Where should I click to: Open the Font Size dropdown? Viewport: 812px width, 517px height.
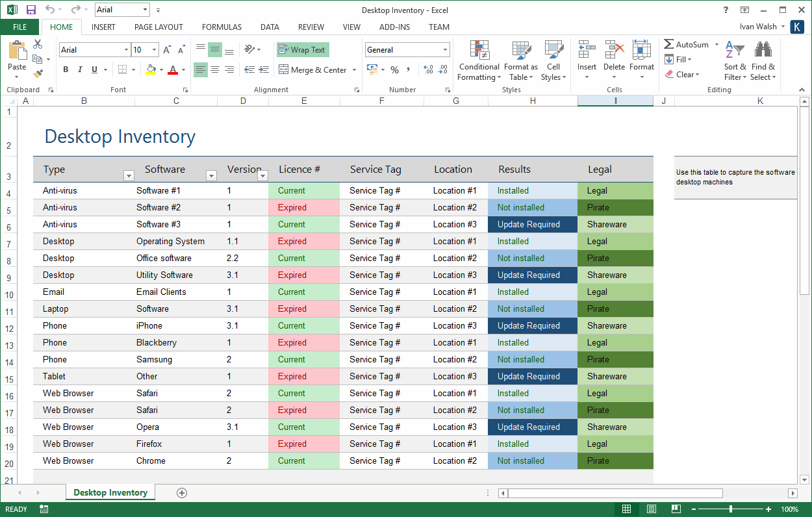click(x=154, y=49)
